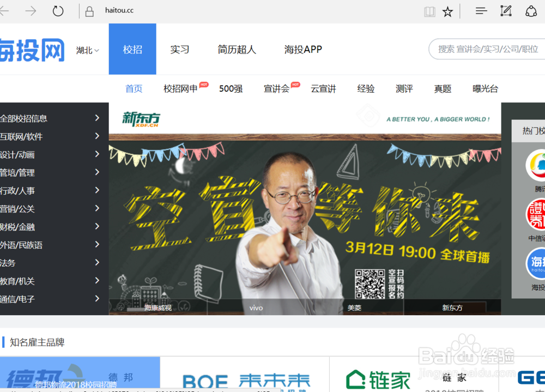Click the 新东方 XDF.CN banner logo

141,119
